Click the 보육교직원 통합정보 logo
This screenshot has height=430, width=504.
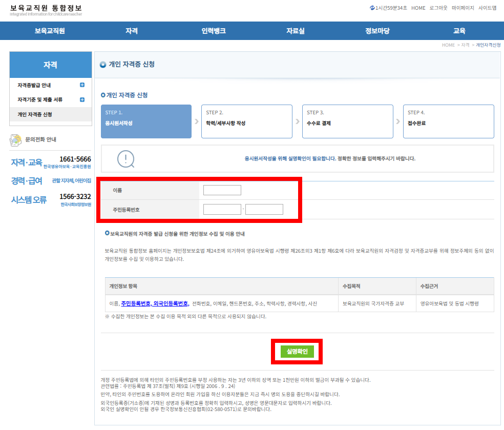point(46,10)
